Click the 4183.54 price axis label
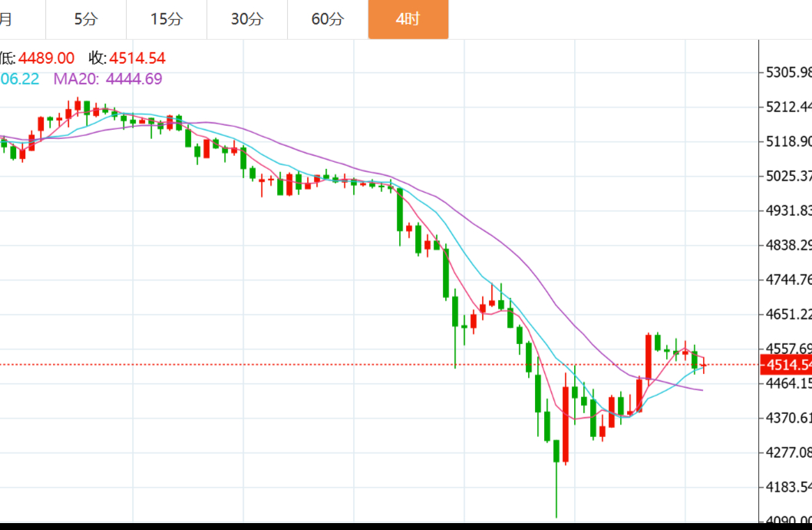The height and width of the screenshot is (530, 812). (788, 487)
